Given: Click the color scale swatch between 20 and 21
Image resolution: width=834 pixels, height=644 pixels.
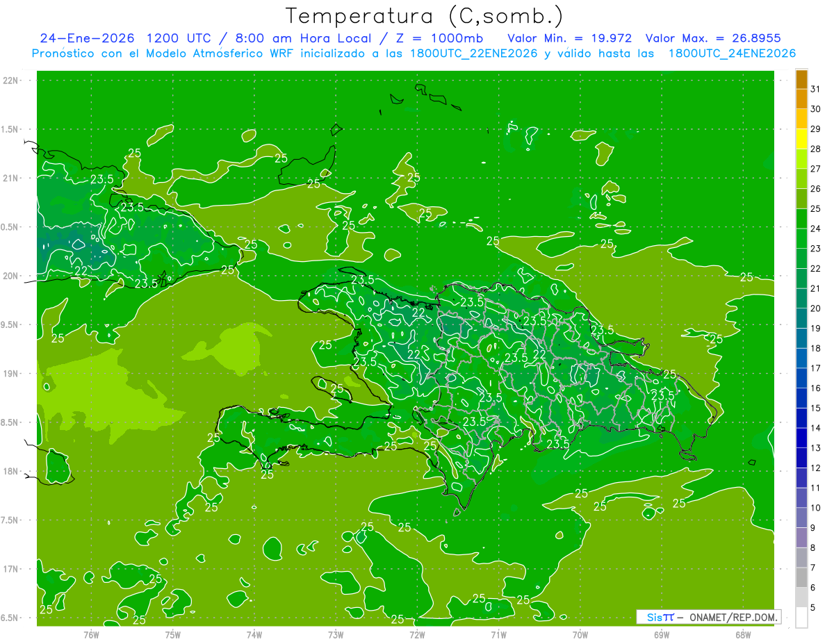Looking at the screenshot, I should (x=801, y=298).
